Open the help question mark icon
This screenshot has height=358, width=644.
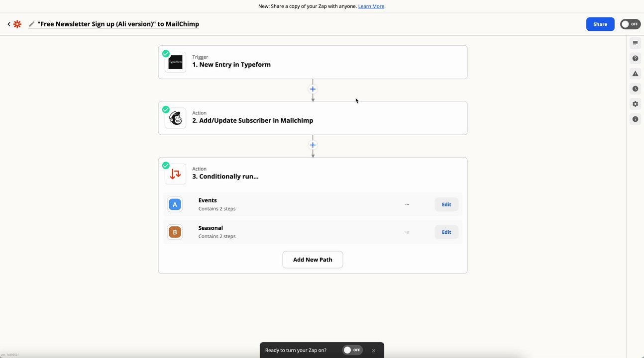click(635, 59)
